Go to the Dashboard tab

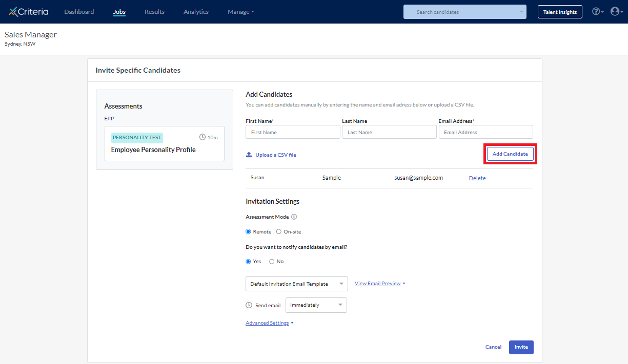point(79,12)
